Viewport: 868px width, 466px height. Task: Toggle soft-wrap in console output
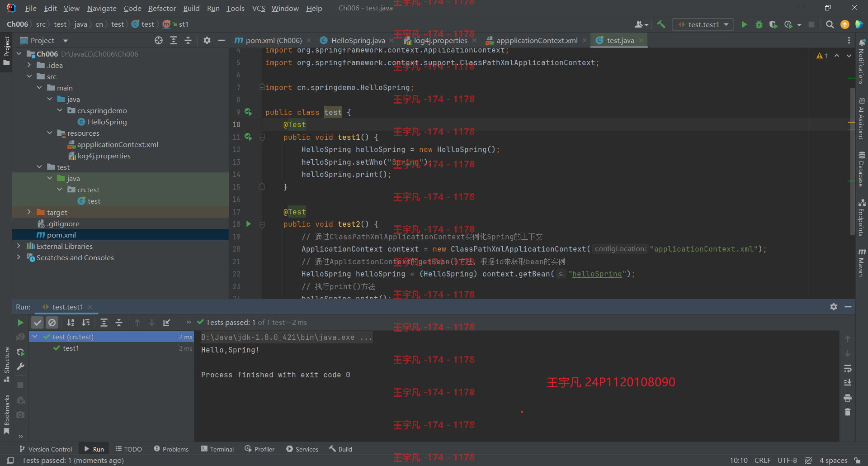[848, 369]
